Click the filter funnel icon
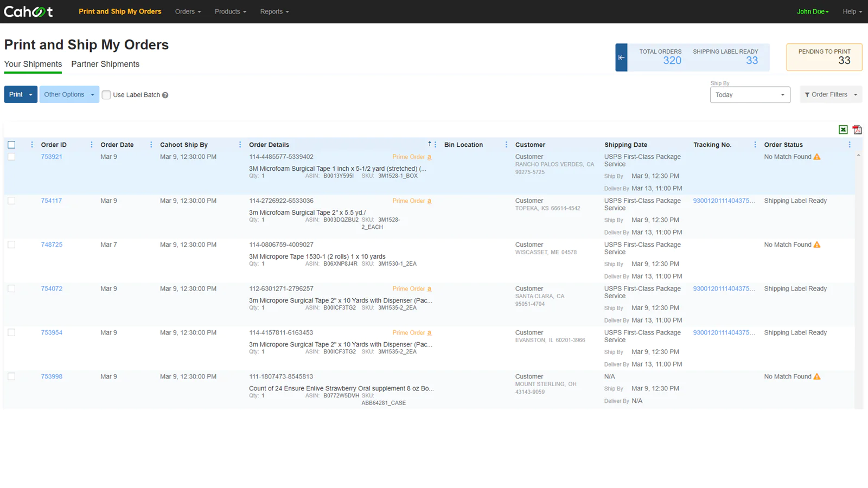 pyautogui.click(x=807, y=95)
